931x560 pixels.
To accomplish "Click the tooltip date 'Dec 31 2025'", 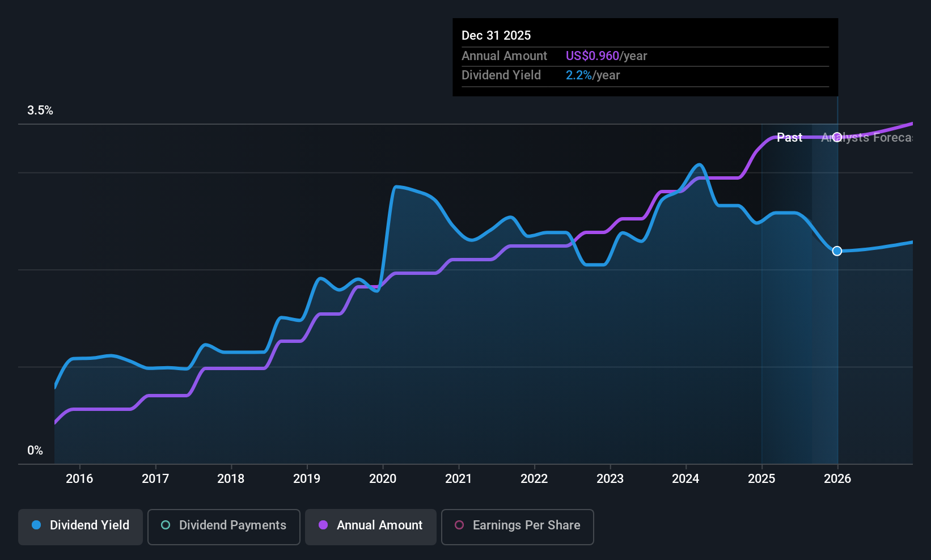I will 496,36.
